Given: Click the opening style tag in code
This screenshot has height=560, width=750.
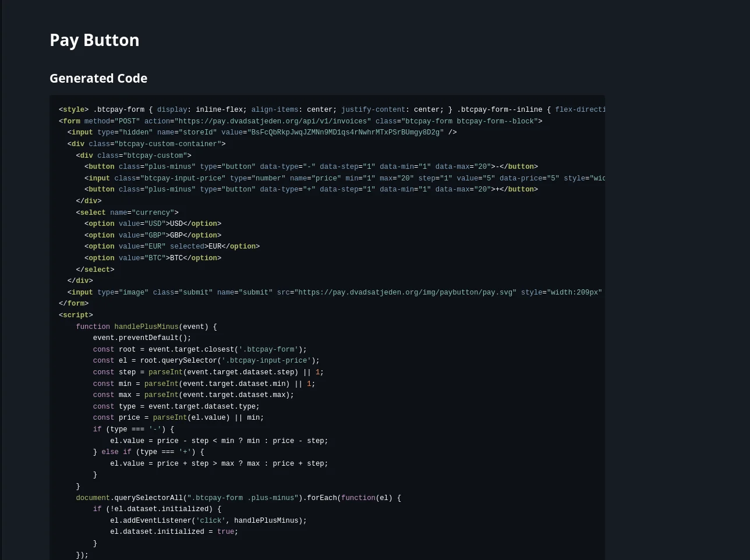Looking at the screenshot, I should tap(74, 110).
